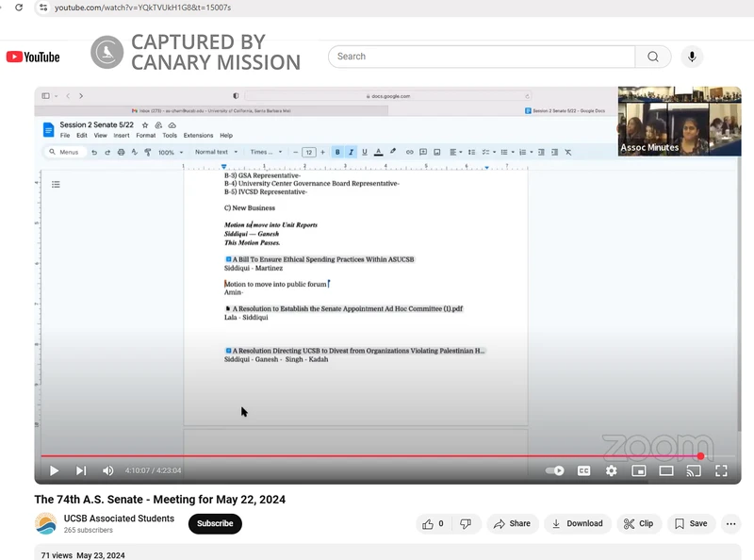Mute the video volume
The image size is (754, 560).
(x=107, y=470)
